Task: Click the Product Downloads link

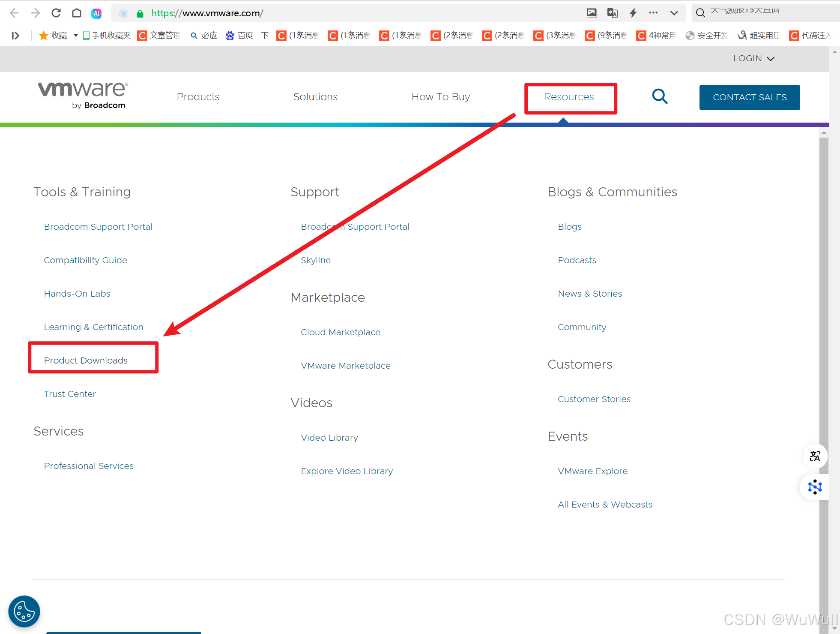Action: (x=86, y=361)
